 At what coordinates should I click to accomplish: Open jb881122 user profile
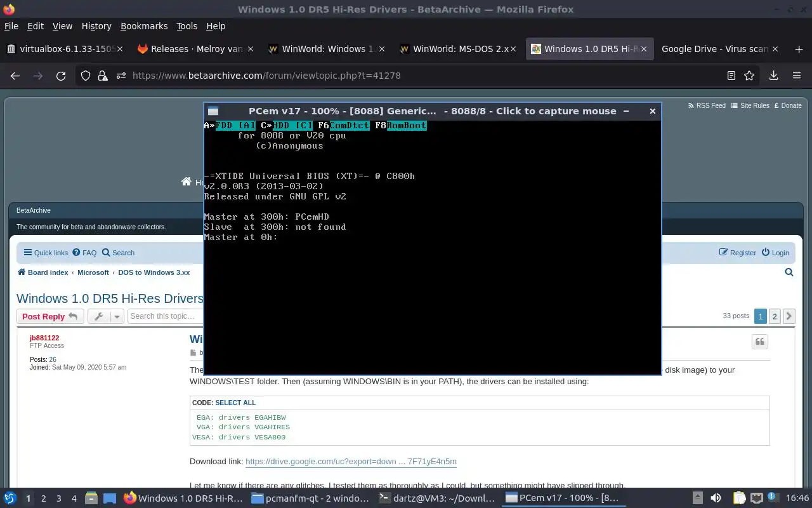44,338
